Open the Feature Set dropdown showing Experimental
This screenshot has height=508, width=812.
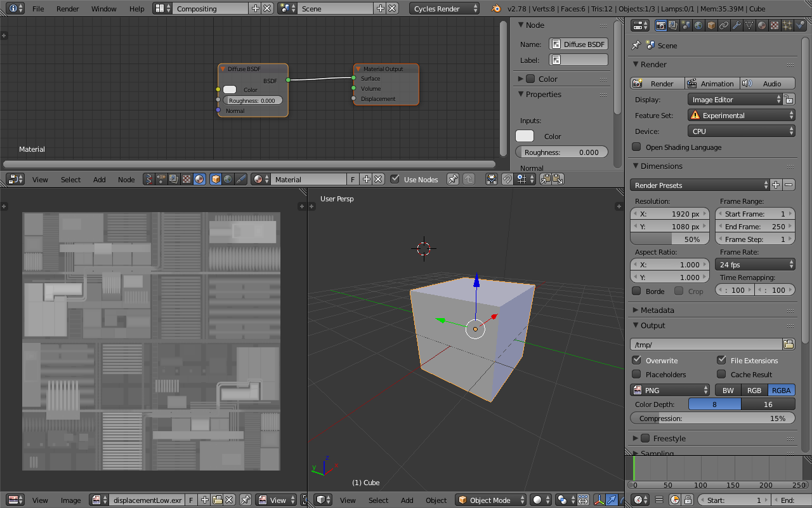pos(741,116)
